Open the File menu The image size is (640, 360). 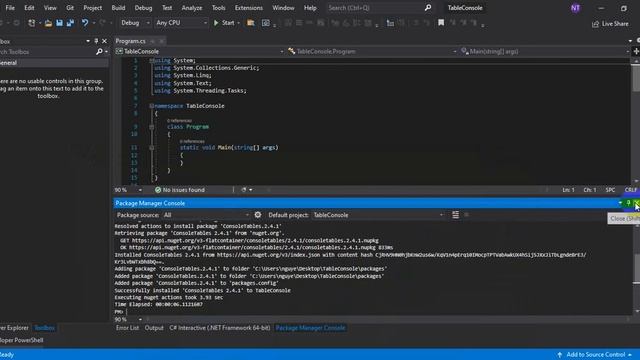pos(10,8)
